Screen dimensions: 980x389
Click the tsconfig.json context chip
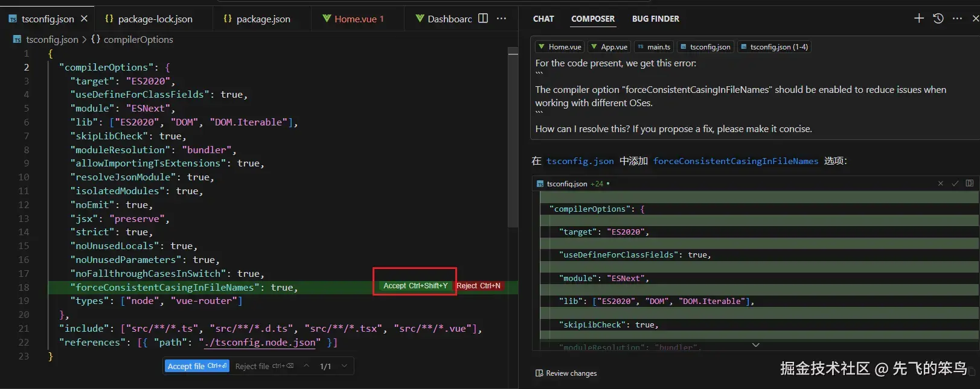pos(705,46)
